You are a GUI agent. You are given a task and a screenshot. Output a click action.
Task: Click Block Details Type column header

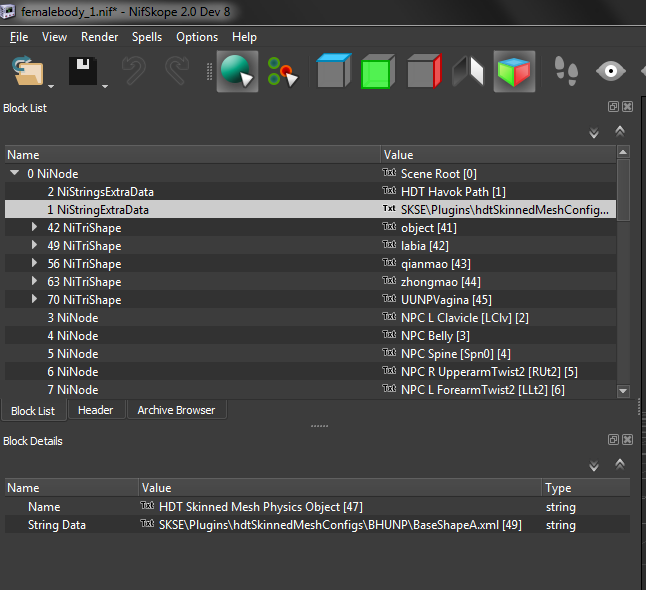click(585, 487)
